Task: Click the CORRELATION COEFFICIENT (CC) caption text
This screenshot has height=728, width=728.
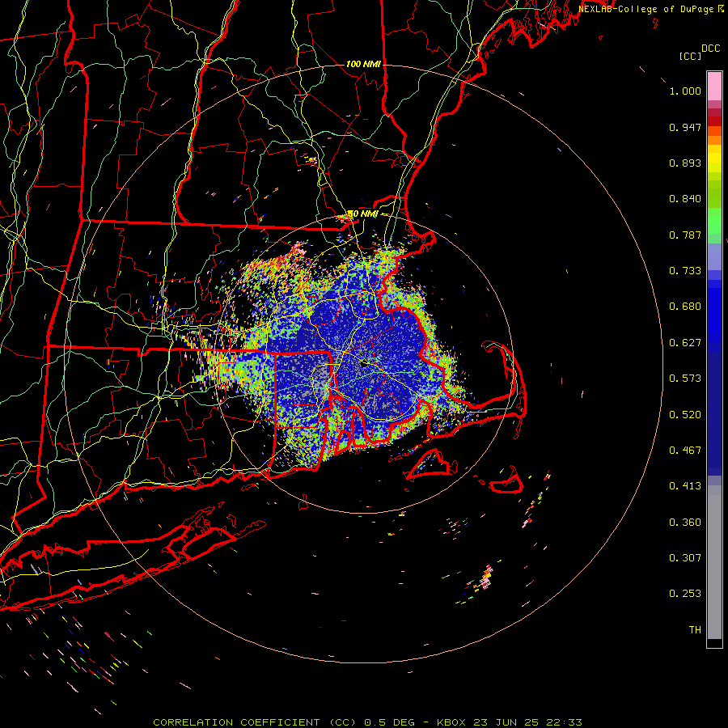Action: coord(256,722)
